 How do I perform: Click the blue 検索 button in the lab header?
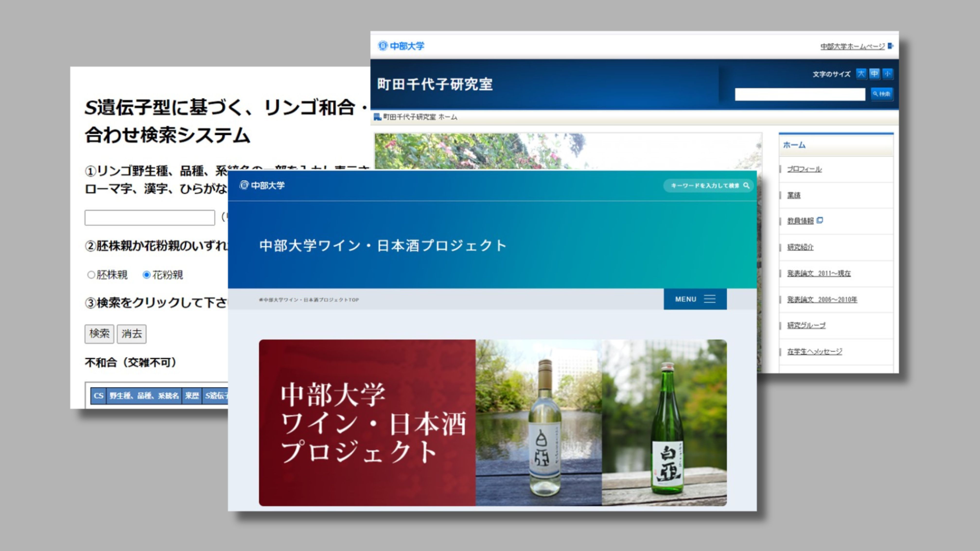coord(882,94)
